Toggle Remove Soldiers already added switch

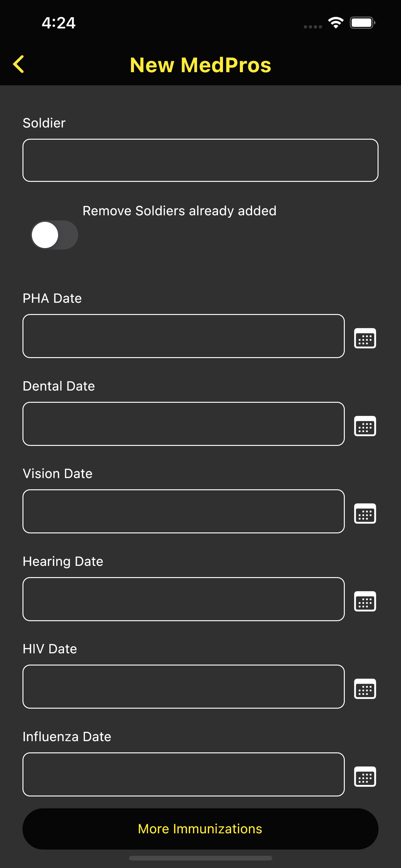tap(55, 235)
